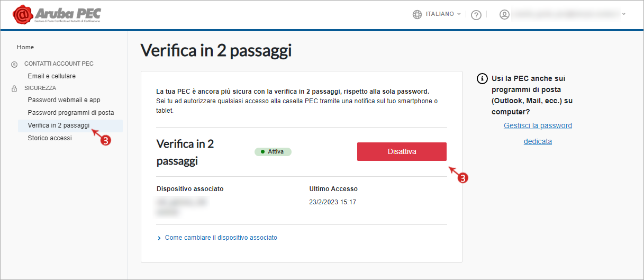Screen dimensions: 644x280
Task: Click the red Disattiva button
Action: (x=402, y=151)
